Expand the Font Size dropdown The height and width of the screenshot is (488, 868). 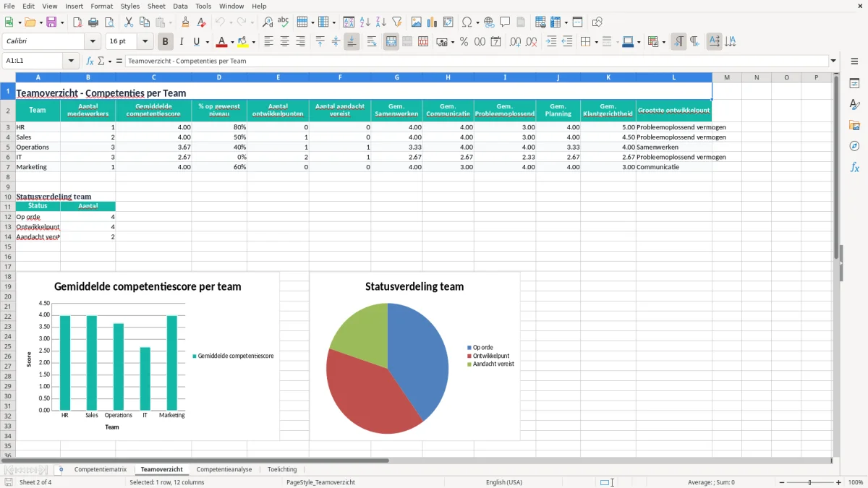[145, 42]
